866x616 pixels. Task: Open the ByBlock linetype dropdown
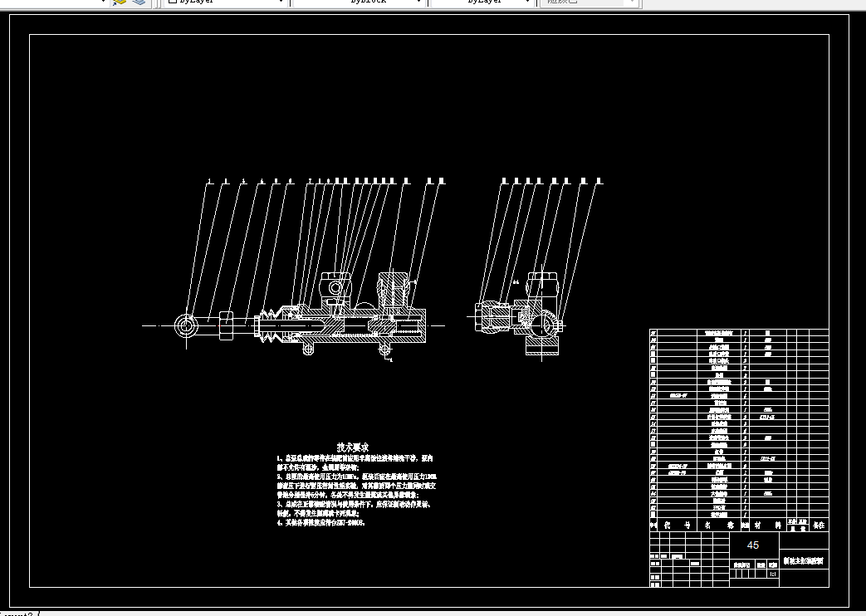tap(359, 2)
